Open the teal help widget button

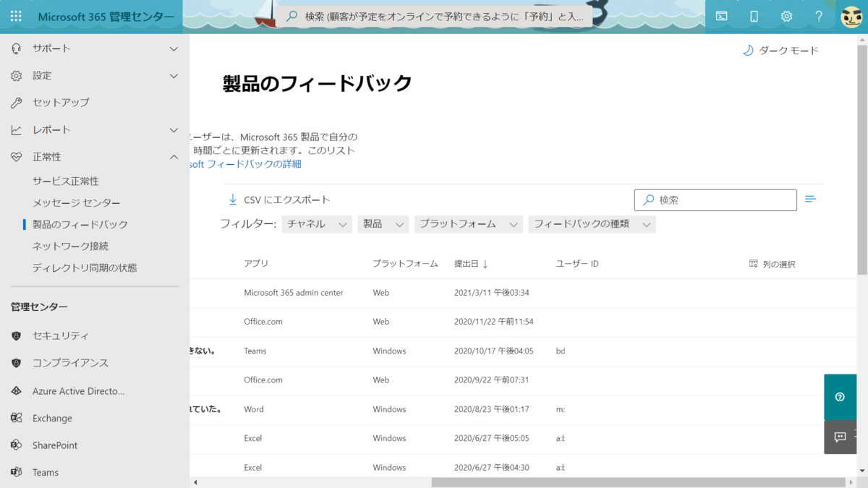tap(840, 397)
